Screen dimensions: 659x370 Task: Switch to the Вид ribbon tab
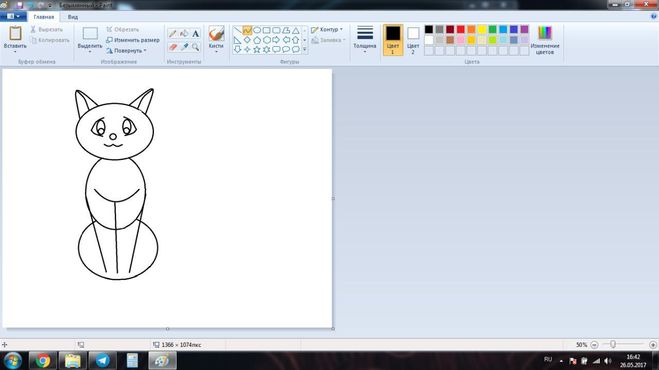73,17
